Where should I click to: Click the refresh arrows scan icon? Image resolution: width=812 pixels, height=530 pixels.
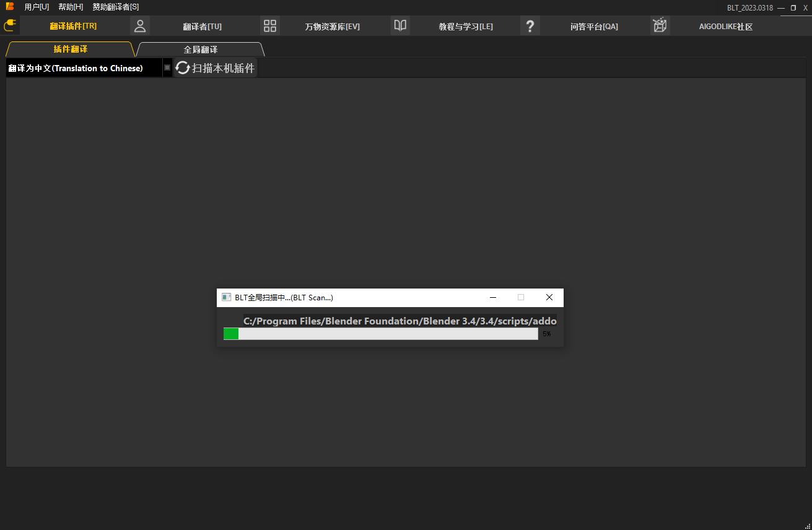(183, 68)
